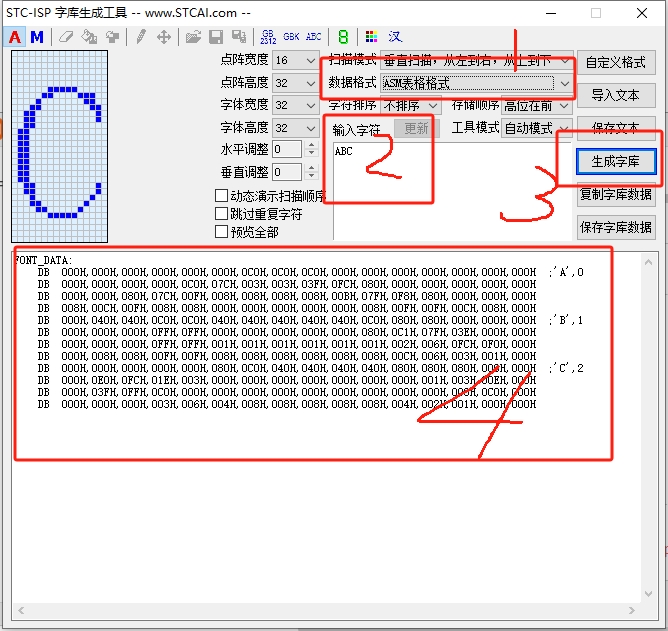Decrease 水平调整 with down arrow
The image size is (668, 631).
(x=312, y=153)
